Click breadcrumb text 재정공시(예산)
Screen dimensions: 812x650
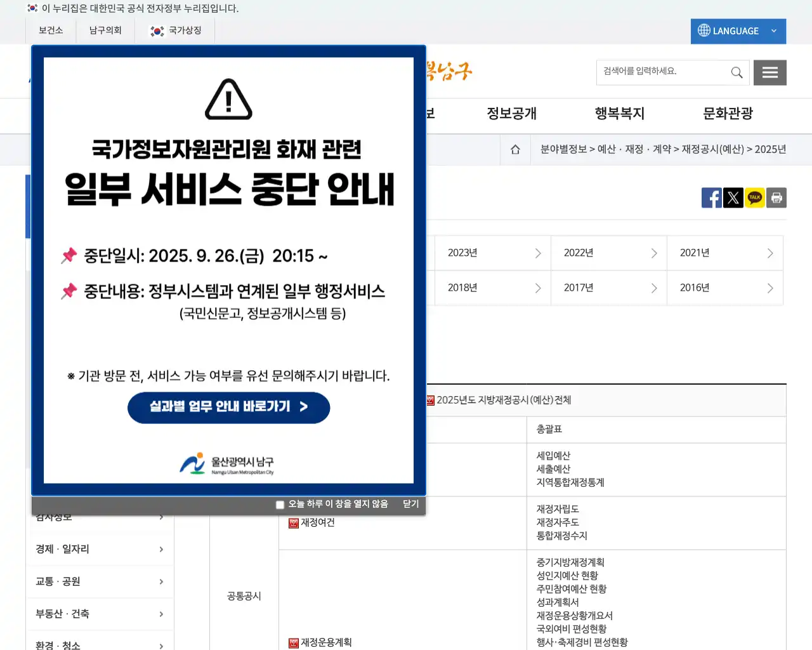713,149
